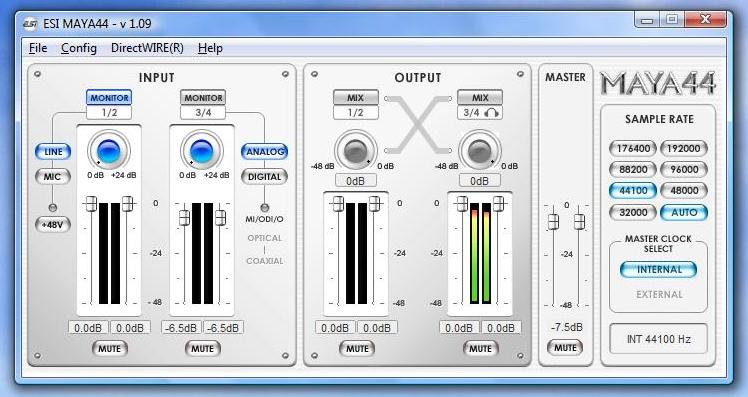Image resolution: width=748 pixels, height=397 pixels.
Task: Click the output 3/4 headphone level knob
Action: pyautogui.click(x=480, y=151)
